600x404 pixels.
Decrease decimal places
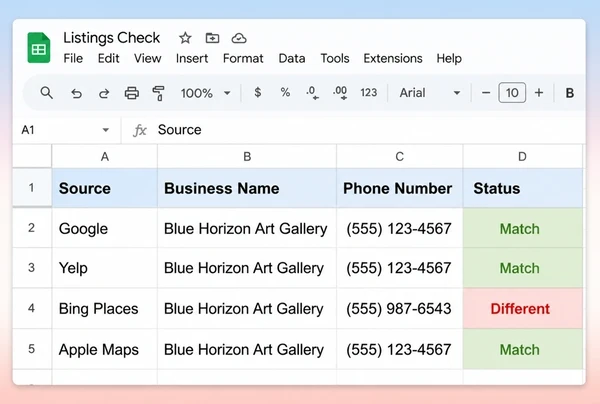click(x=312, y=93)
